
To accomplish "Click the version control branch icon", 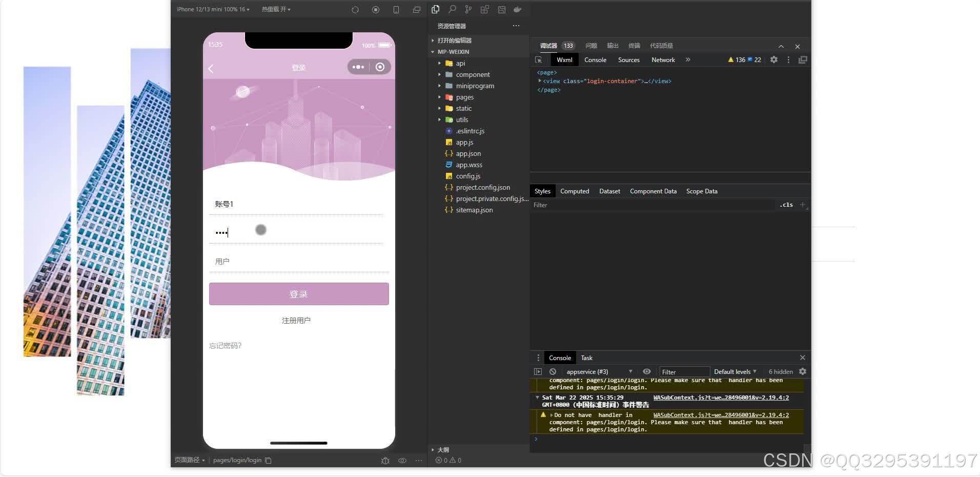I will [468, 9].
